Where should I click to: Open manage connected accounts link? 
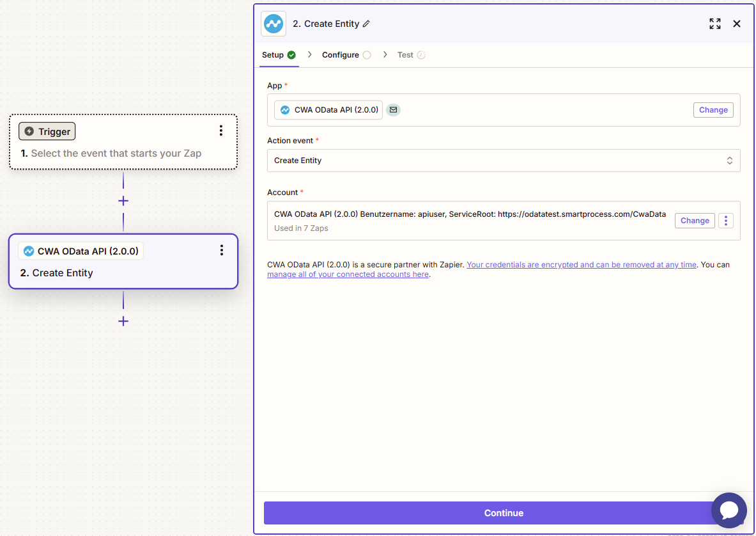(348, 274)
